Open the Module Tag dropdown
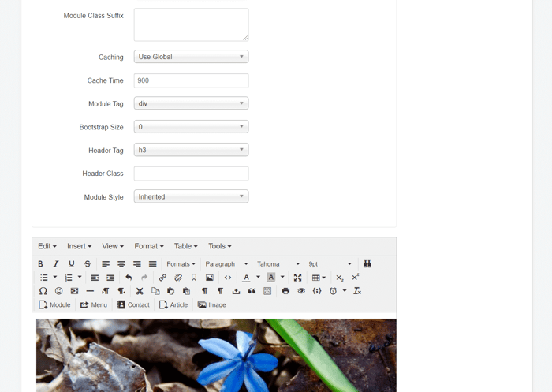 [x=191, y=103]
